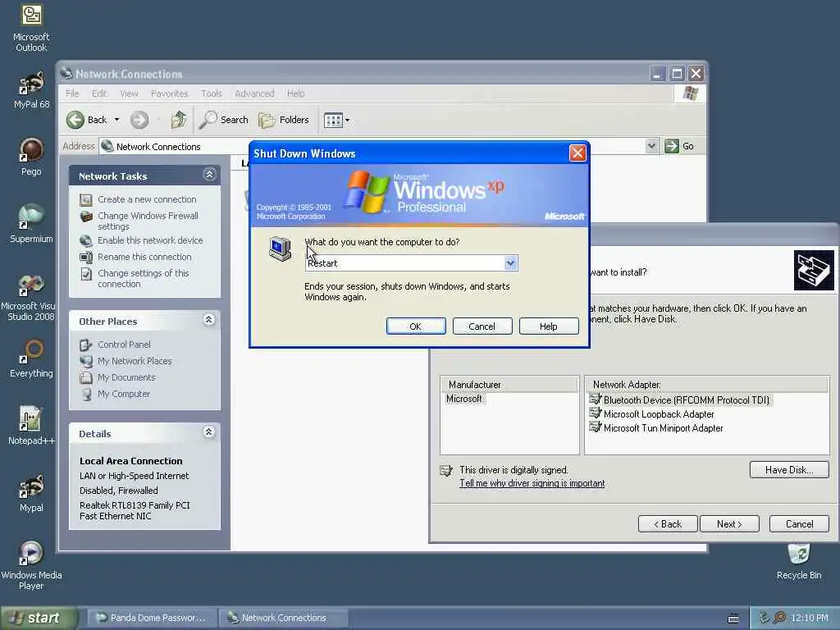The width and height of the screenshot is (840, 630).
Task: Click Help in Shut Down Windows dialog
Action: pyautogui.click(x=549, y=326)
